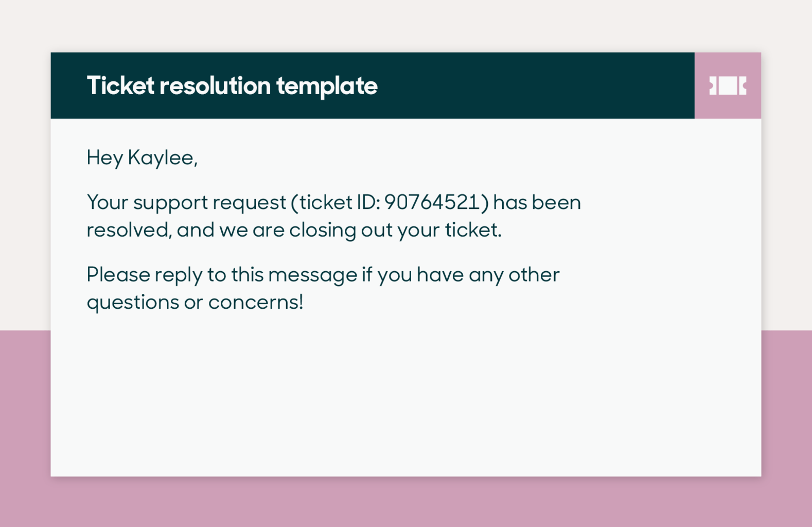This screenshot has height=527, width=812.
Task: Click the ticket icon in the header
Action: 728,86
